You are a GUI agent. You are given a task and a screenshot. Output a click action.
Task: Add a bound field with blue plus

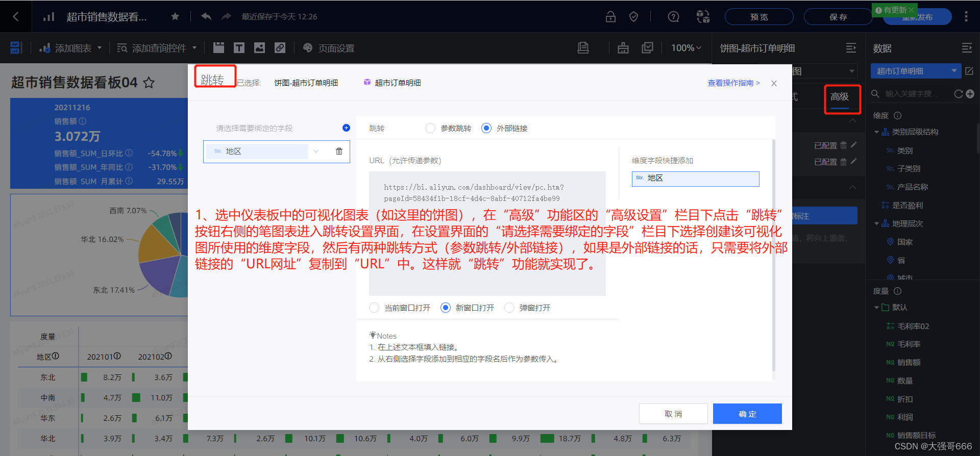(346, 128)
